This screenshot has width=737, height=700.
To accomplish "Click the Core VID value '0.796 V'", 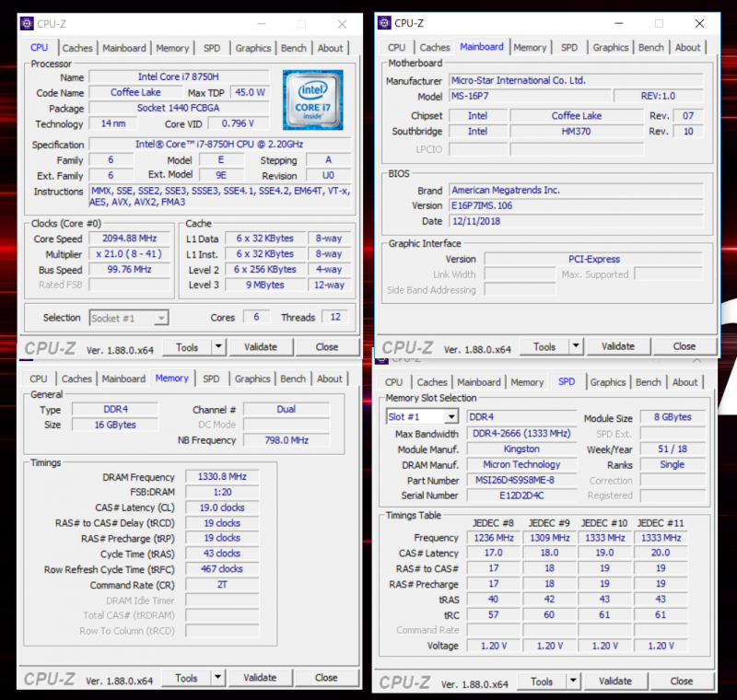I will [238, 123].
